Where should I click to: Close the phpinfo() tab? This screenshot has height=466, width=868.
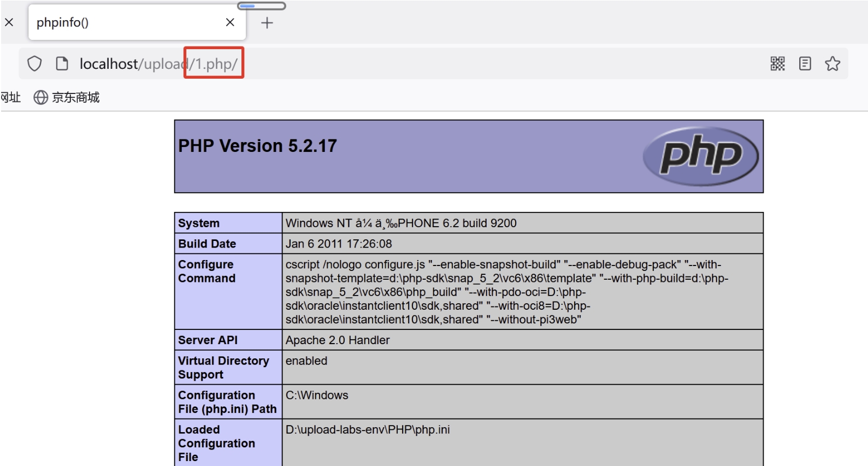(230, 22)
